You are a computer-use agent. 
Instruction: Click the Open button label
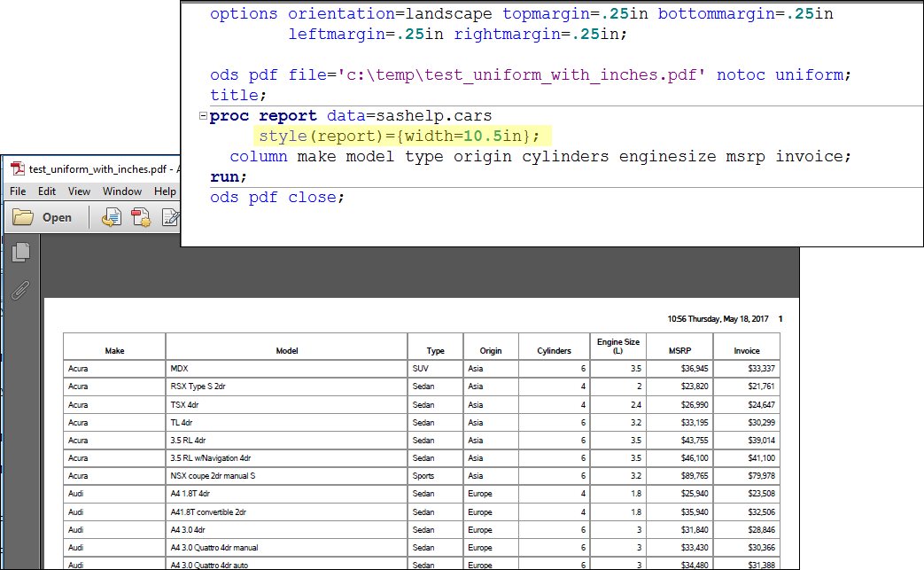coord(57,217)
